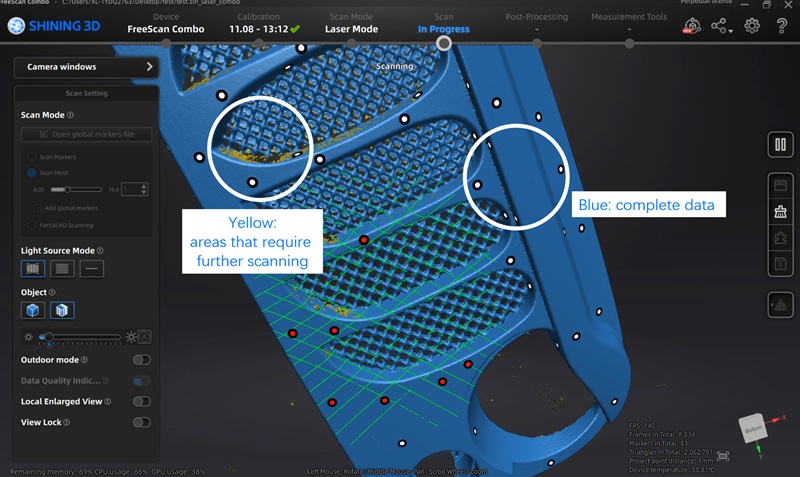Image resolution: width=800 pixels, height=477 pixels.
Task: Click the Scan progress node on timeline
Action: 444,43
